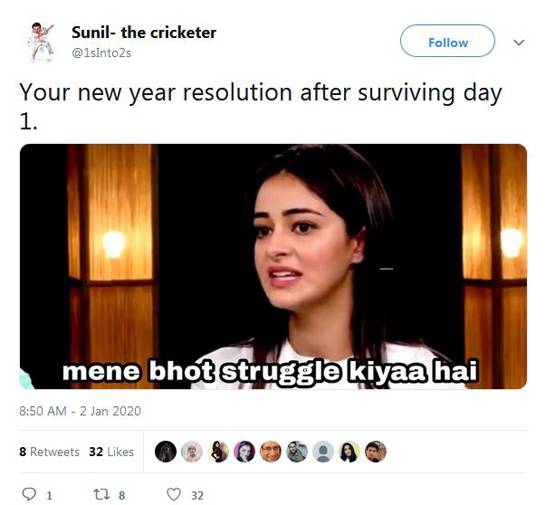Open the struggle meme image
The height and width of the screenshot is (505, 555).
[273, 266]
